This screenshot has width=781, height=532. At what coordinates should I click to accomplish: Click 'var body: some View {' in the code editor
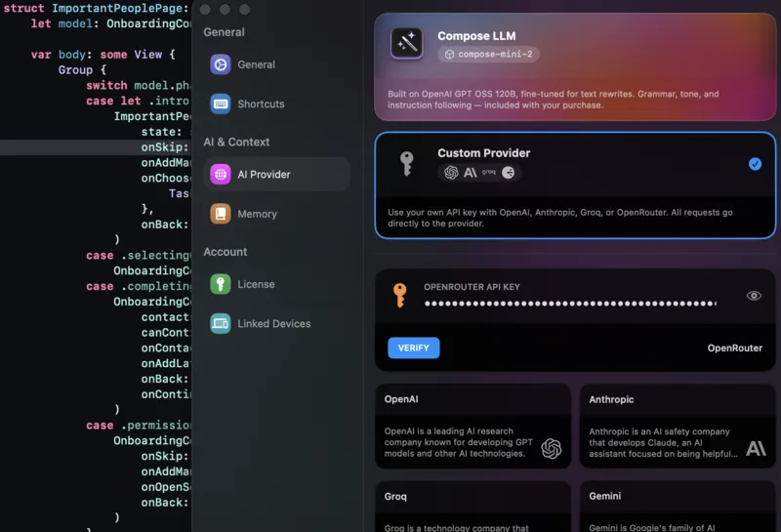103,55
